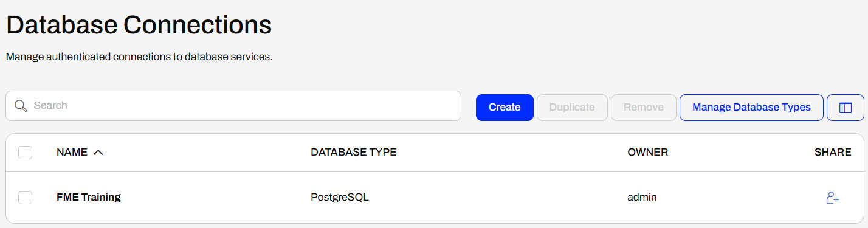
Task: Select all connections with header checkbox
Action: pos(25,153)
